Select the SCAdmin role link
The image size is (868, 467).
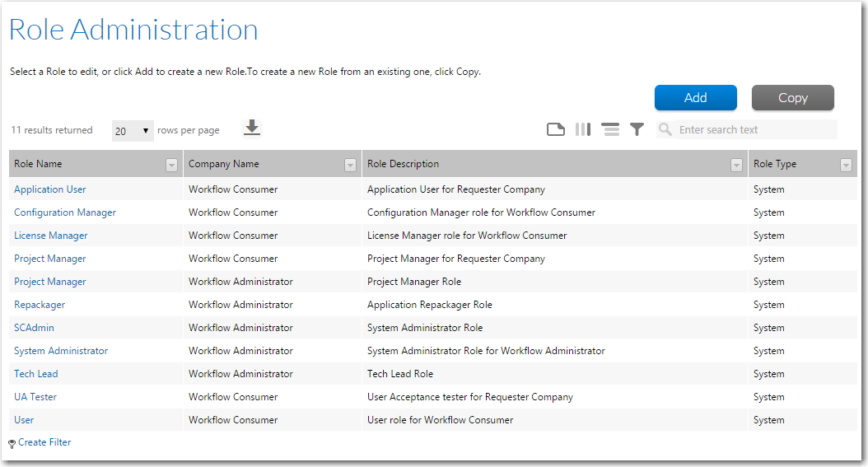tap(34, 328)
